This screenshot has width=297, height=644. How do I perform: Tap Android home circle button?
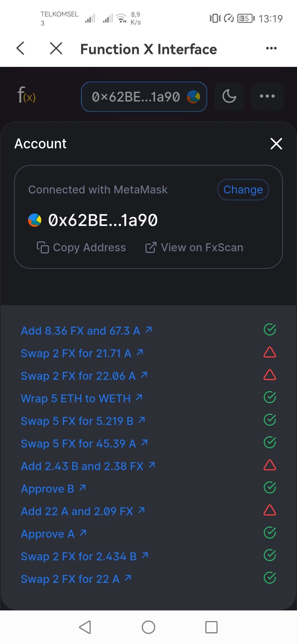click(x=148, y=627)
